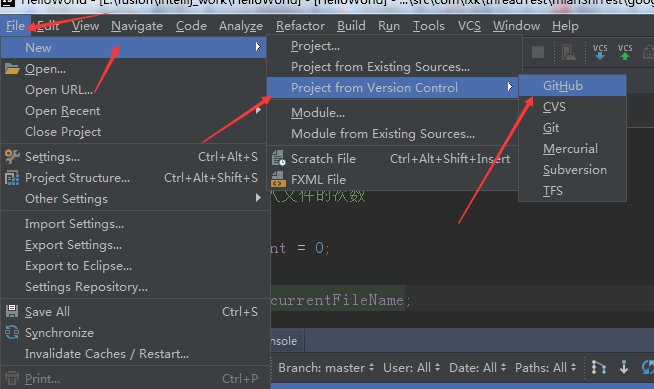Click the FXML File icon

pyautogui.click(x=278, y=179)
